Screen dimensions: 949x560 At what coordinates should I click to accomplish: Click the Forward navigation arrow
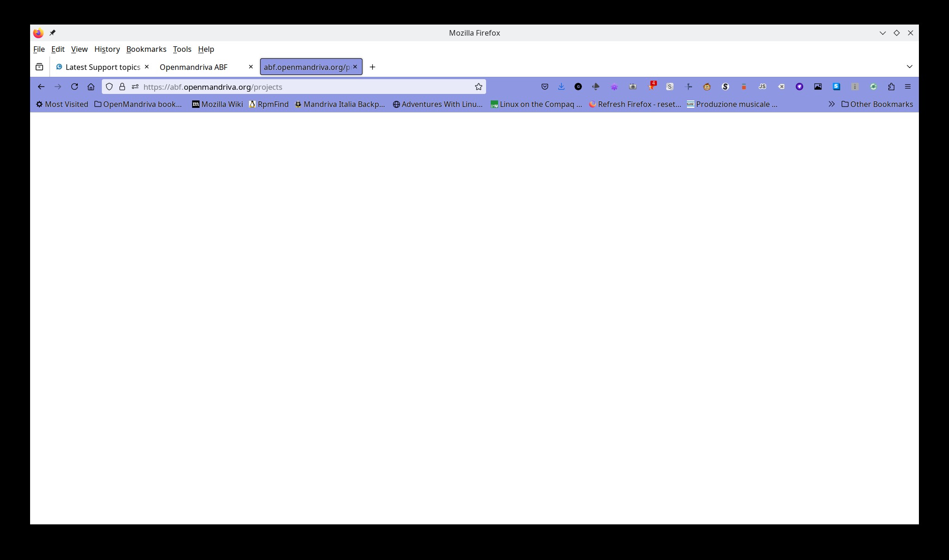(58, 87)
